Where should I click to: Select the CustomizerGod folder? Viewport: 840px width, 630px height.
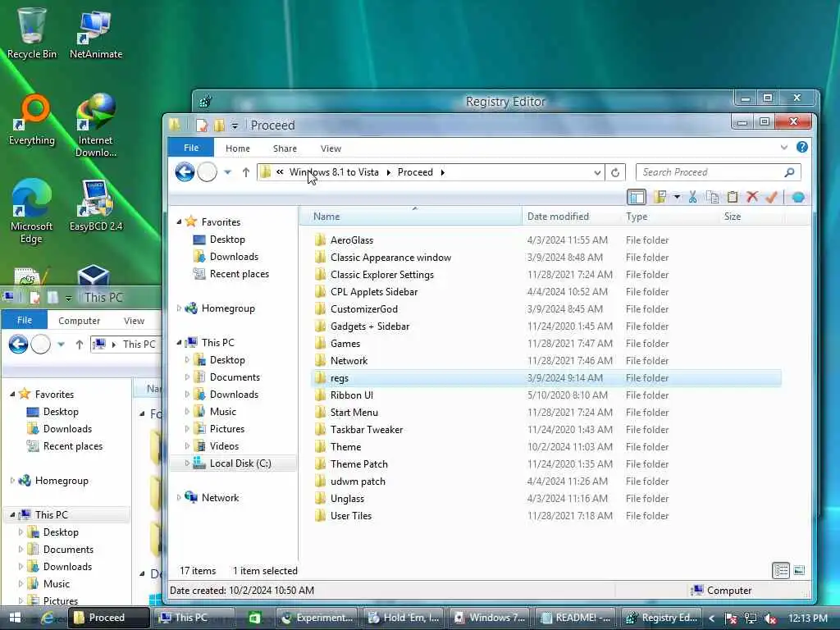click(x=363, y=309)
